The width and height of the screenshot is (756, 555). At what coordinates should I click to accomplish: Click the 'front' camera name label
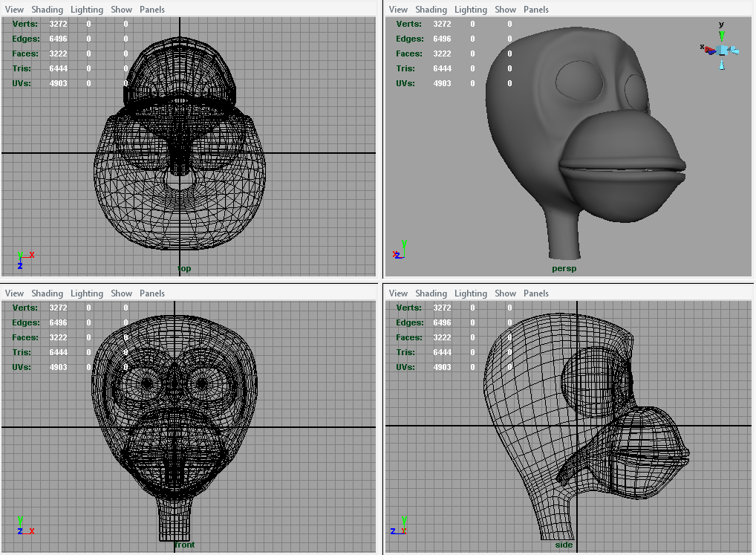coord(185,545)
